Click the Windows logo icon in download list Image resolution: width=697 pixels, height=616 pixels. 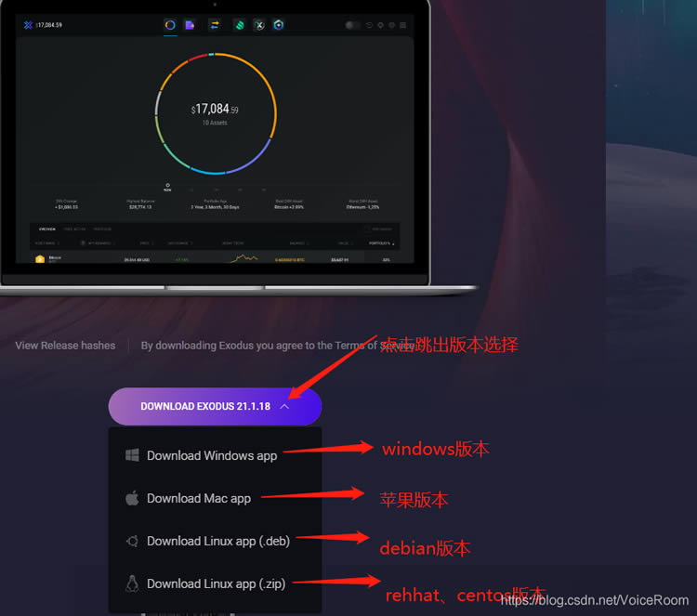132,455
